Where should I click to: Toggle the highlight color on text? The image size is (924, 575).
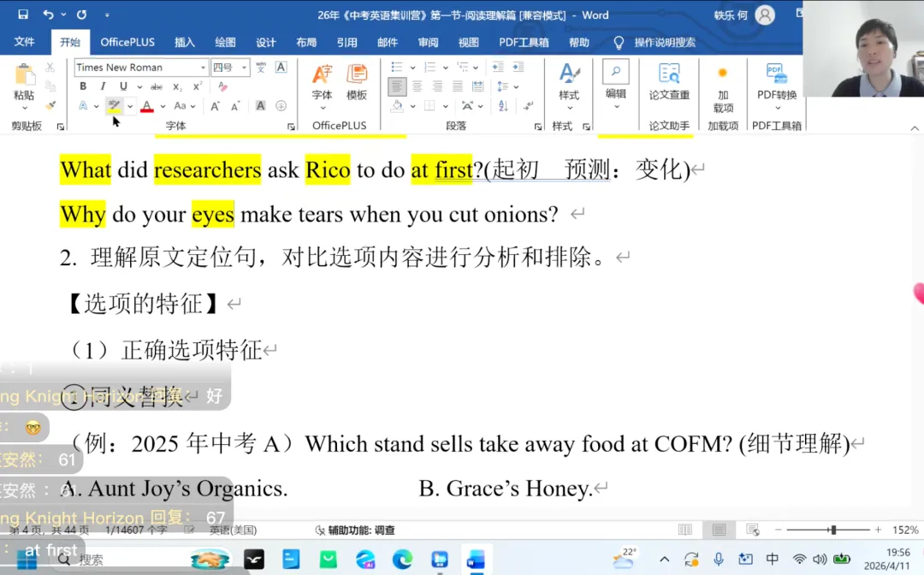(115, 104)
